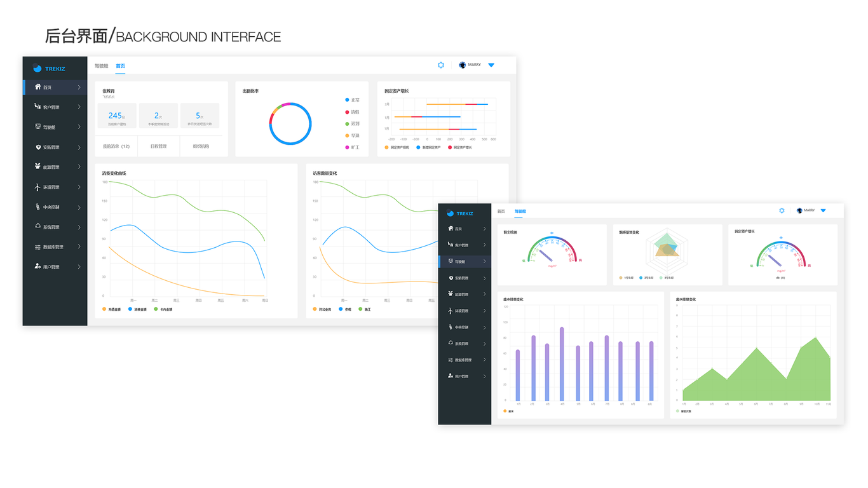Screen dimensions: 868x488
Task: Open 能源管理 label in front window sidebar
Action: click(x=462, y=294)
